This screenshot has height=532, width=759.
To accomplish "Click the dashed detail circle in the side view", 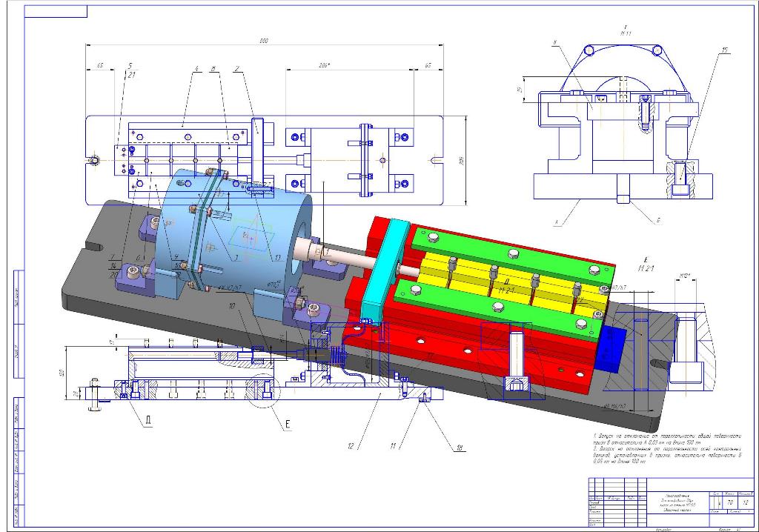I will tap(262, 390).
